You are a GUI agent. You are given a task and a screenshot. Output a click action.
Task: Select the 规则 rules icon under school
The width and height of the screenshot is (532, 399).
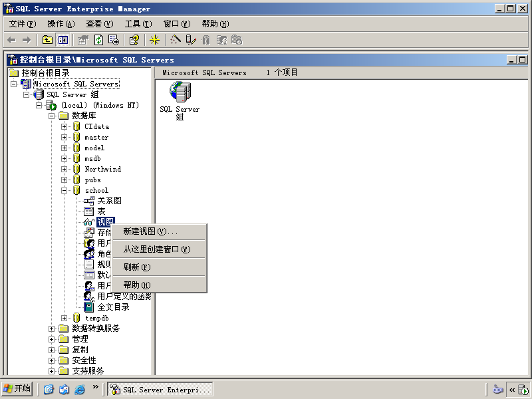click(89, 264)
